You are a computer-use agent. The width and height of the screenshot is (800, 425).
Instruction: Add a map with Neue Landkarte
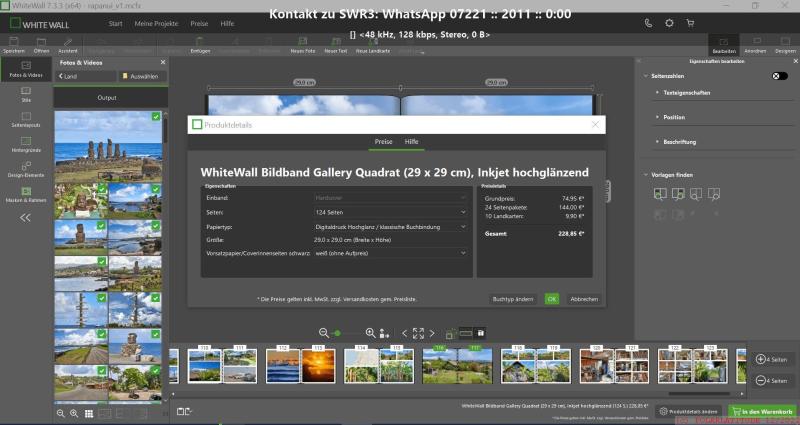[x=373, y=45]
